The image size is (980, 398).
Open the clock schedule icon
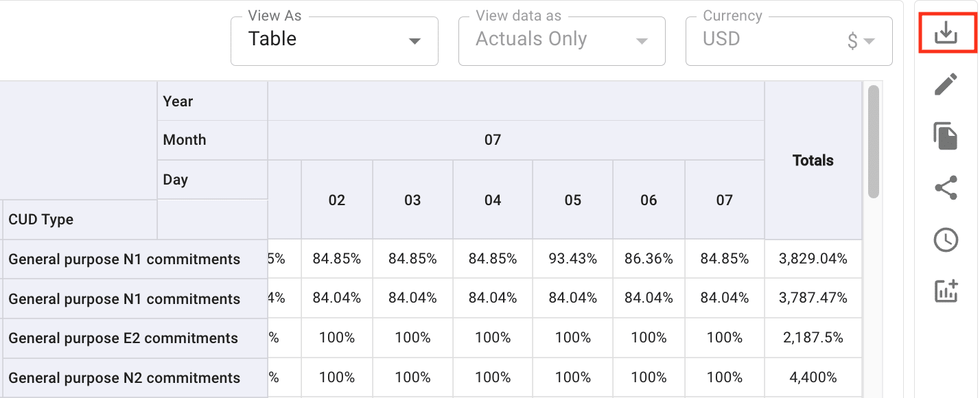click(946, 239)
